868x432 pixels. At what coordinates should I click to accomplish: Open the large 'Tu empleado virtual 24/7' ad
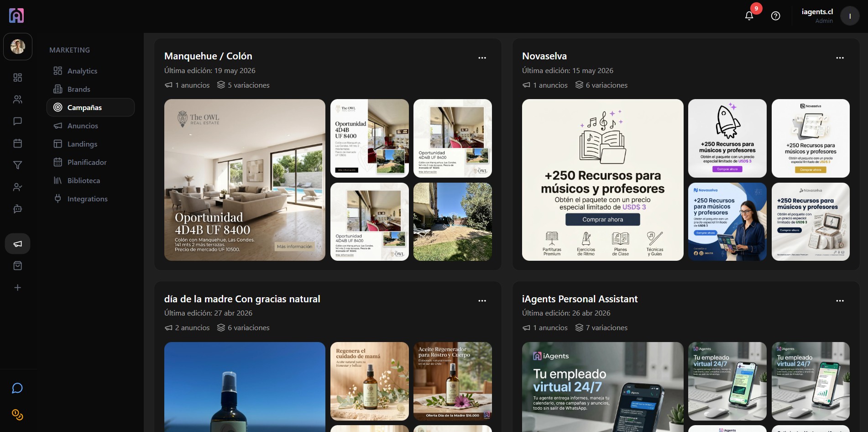[x=603, y=387]
